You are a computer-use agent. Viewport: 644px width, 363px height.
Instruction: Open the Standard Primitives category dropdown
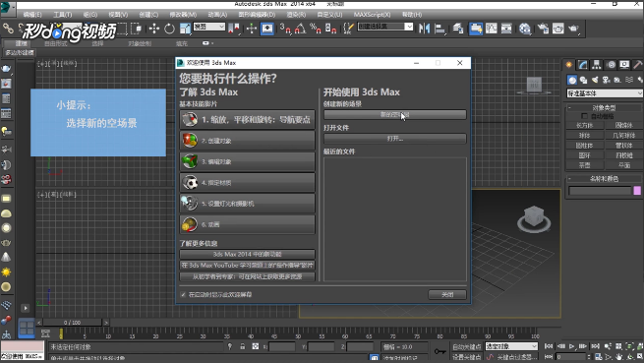(x=605, y=93)
